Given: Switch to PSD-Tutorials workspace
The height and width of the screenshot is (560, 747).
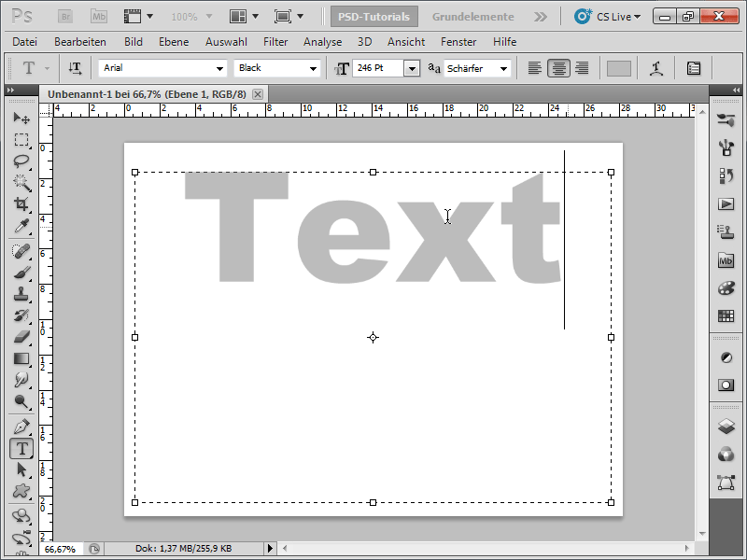Looking at the screenshot, I should pos(374,17).
